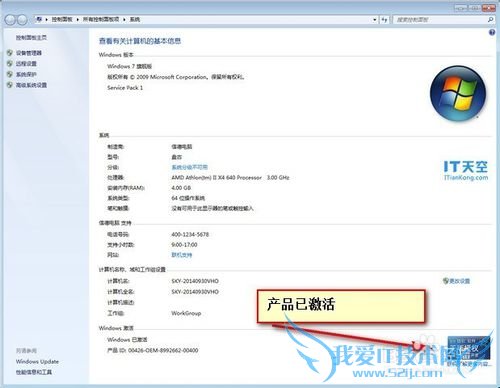Click the Windows 7 旗舰版 edition text

[x=129, y=66]
